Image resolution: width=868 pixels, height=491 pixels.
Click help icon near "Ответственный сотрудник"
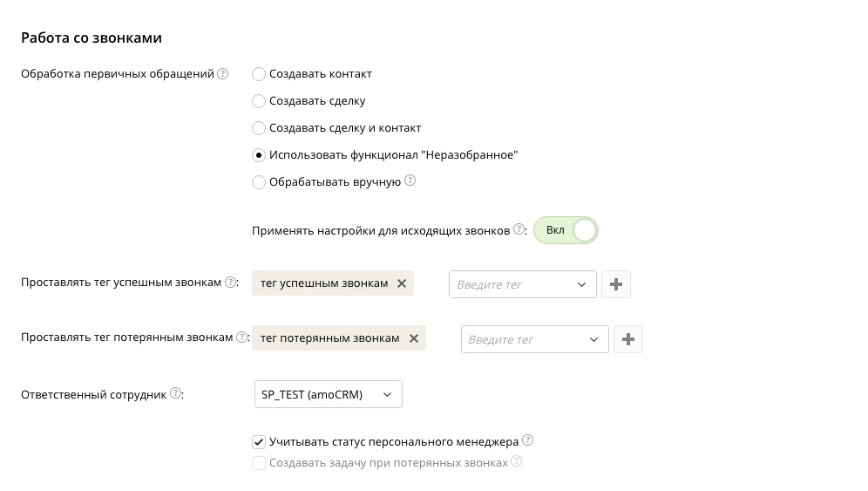[x=176, y=393]
